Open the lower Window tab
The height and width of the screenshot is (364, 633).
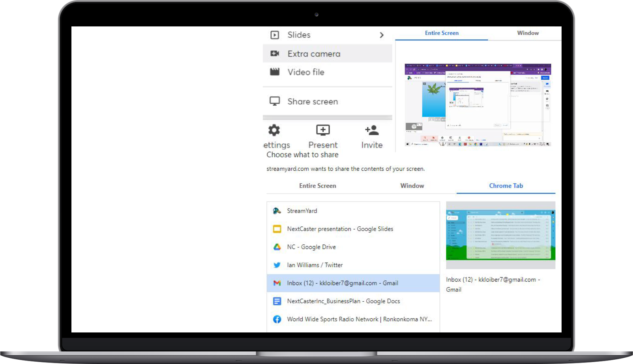pos(412,186)
